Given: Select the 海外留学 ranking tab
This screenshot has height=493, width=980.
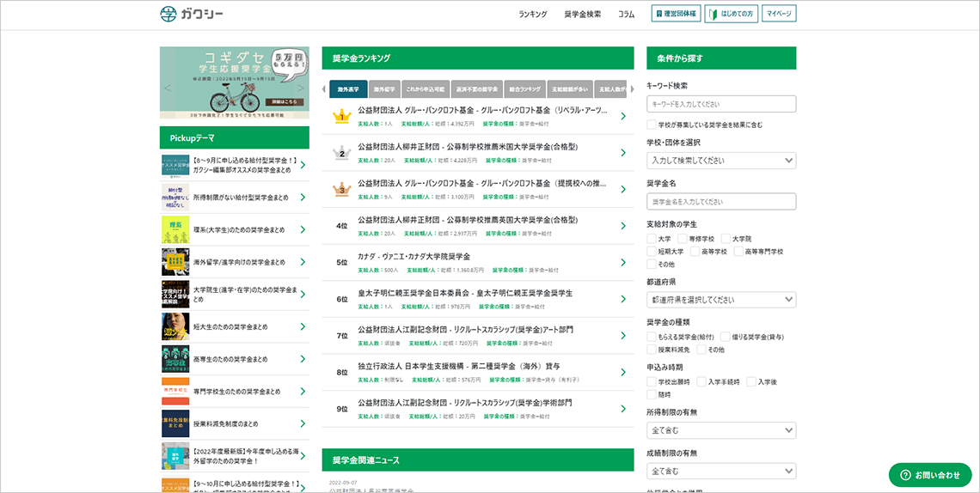Looking at the screenshot, I should point(384,89).
